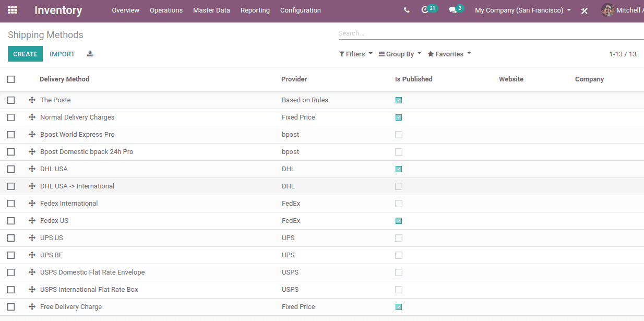The height and width of the screenshot is (321, 644).
Task: Select the UPS BE row checkbox
Action: tap(11, 255)
